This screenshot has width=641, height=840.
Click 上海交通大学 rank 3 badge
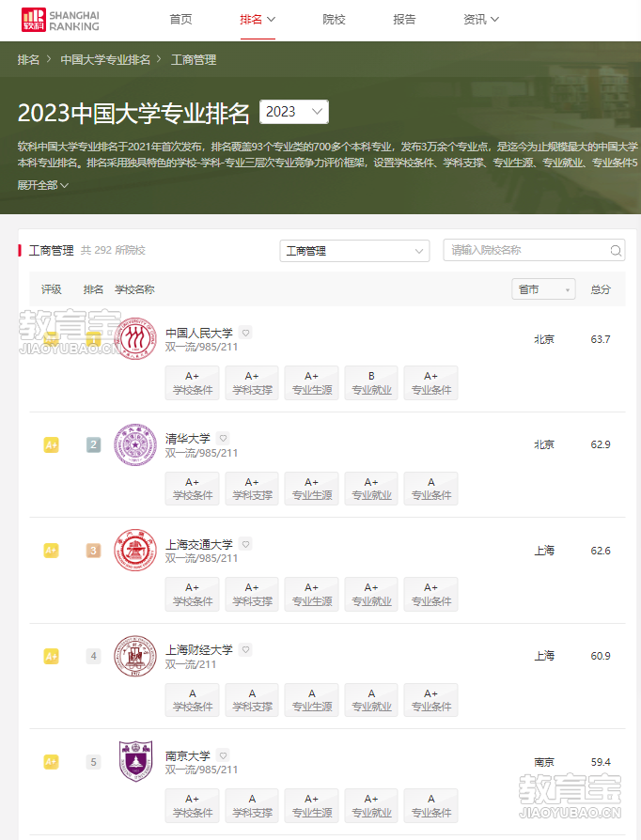point(93,551)
